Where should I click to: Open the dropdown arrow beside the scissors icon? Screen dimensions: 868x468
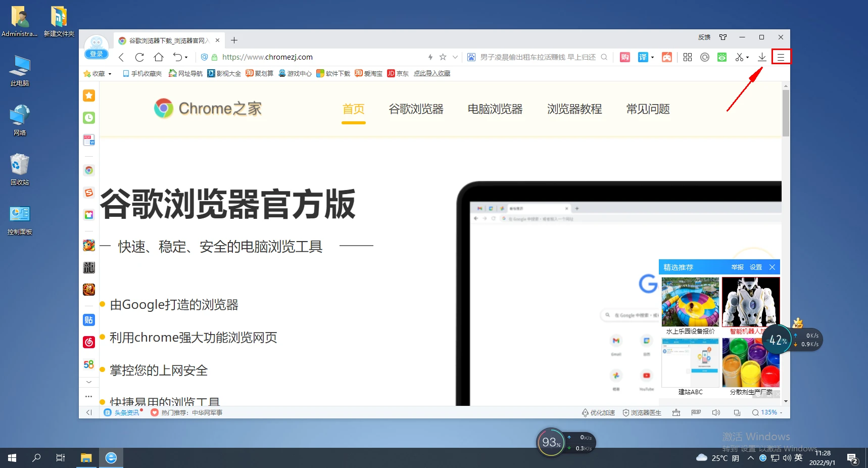[748, 58]
